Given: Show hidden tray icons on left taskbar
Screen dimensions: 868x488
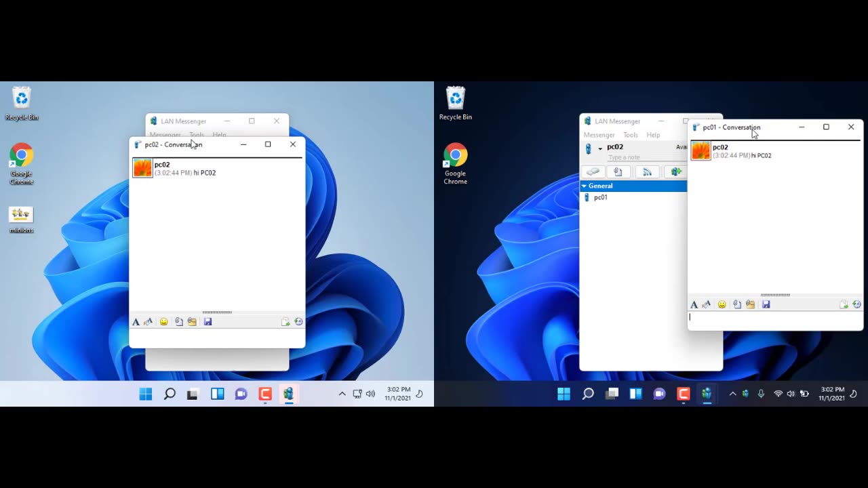Looking at the screenshot, I should click(342, 394).
